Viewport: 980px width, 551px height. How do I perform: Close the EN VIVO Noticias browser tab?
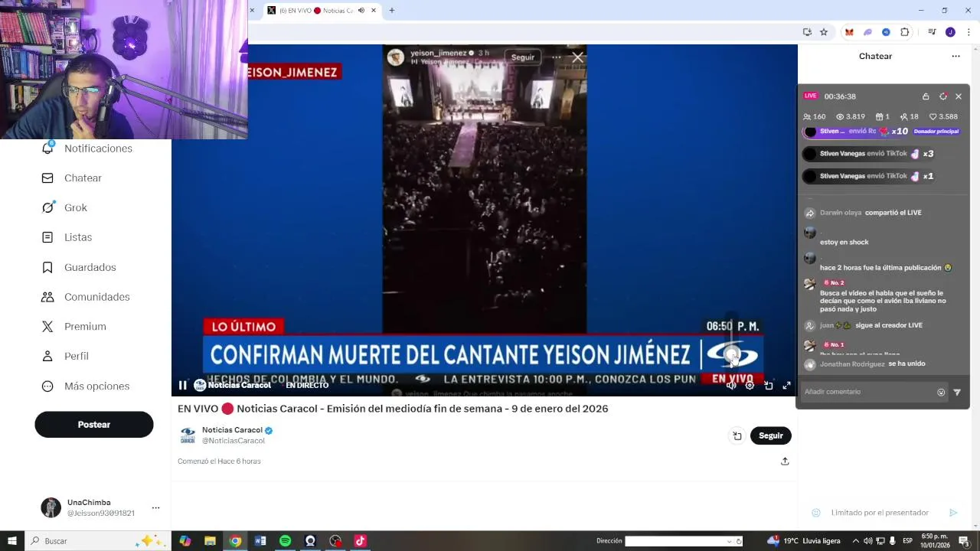374,11
